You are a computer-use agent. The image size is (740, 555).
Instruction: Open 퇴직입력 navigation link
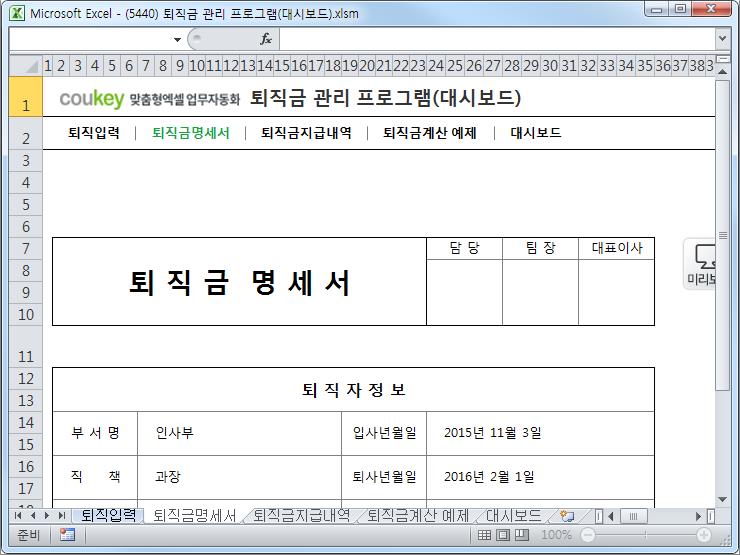pos(94,133)
